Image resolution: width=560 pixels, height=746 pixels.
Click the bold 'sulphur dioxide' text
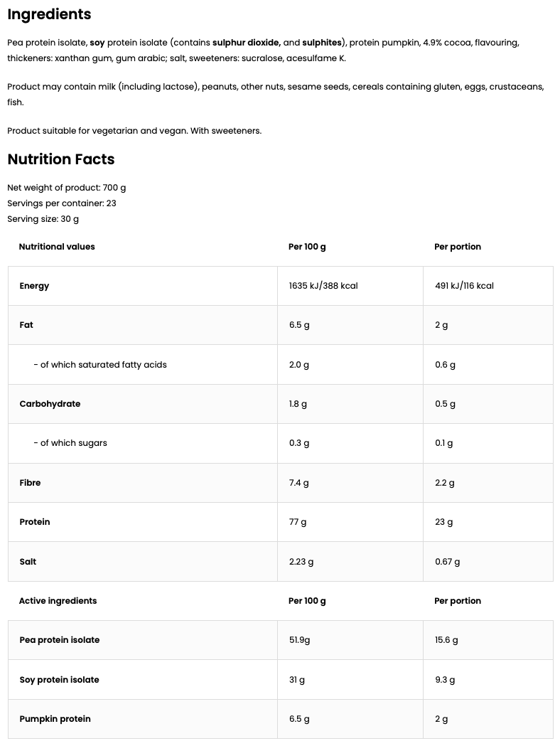tap(246, 43)
